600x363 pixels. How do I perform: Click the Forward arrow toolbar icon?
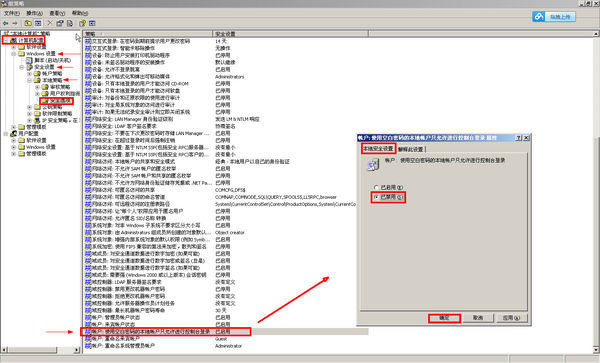click(x=15, y=23)
